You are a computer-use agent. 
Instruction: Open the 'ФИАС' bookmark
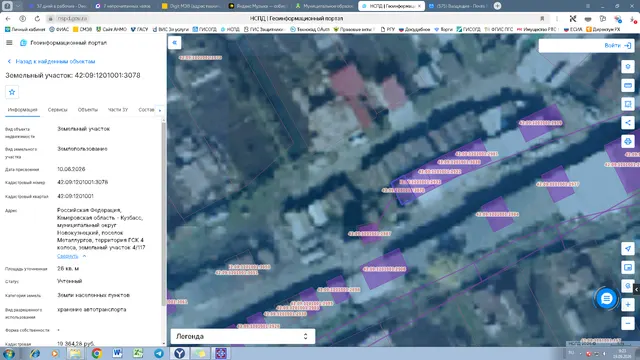(59, 29)
